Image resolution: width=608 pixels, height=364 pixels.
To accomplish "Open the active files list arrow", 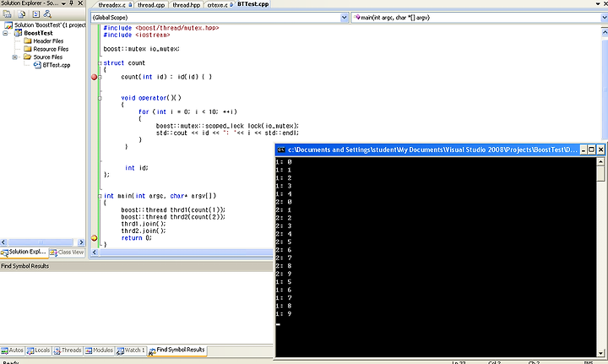I will (x=598, y=3).
